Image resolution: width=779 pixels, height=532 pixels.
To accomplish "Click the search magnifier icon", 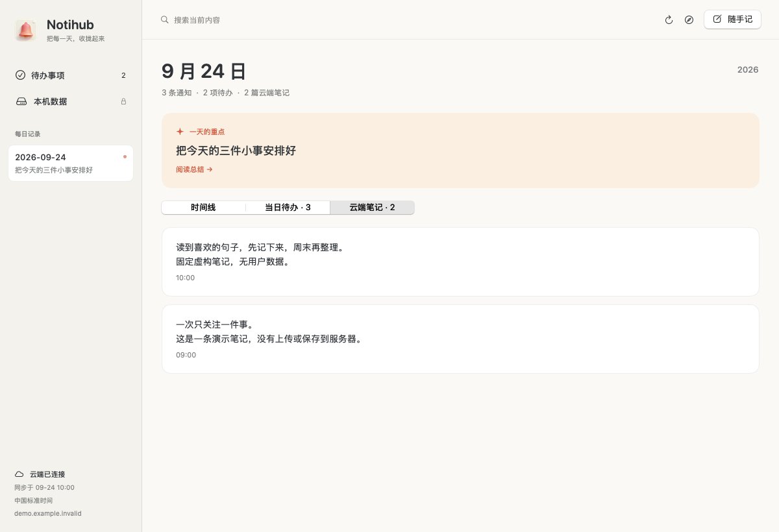I will (165, 19).
